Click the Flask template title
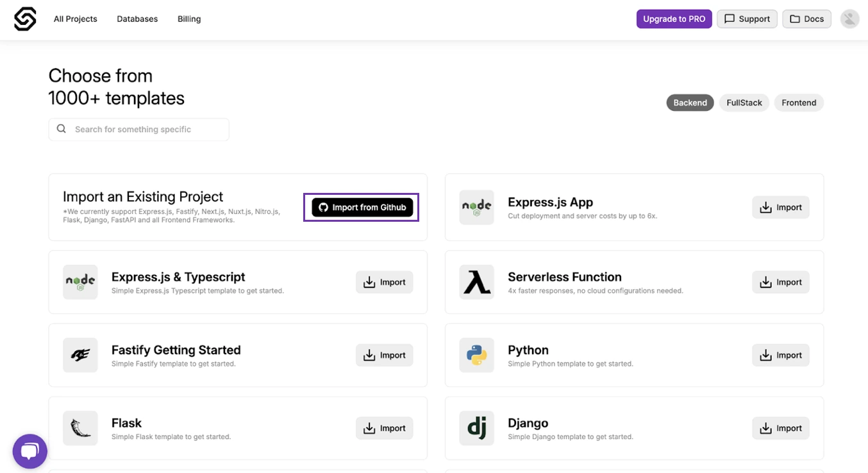868x473 pixels. 126,423
